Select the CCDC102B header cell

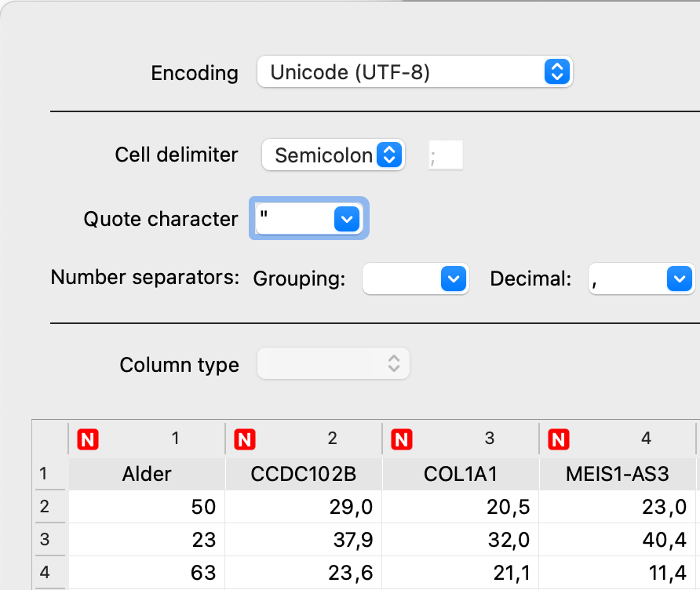click(304, 474)
